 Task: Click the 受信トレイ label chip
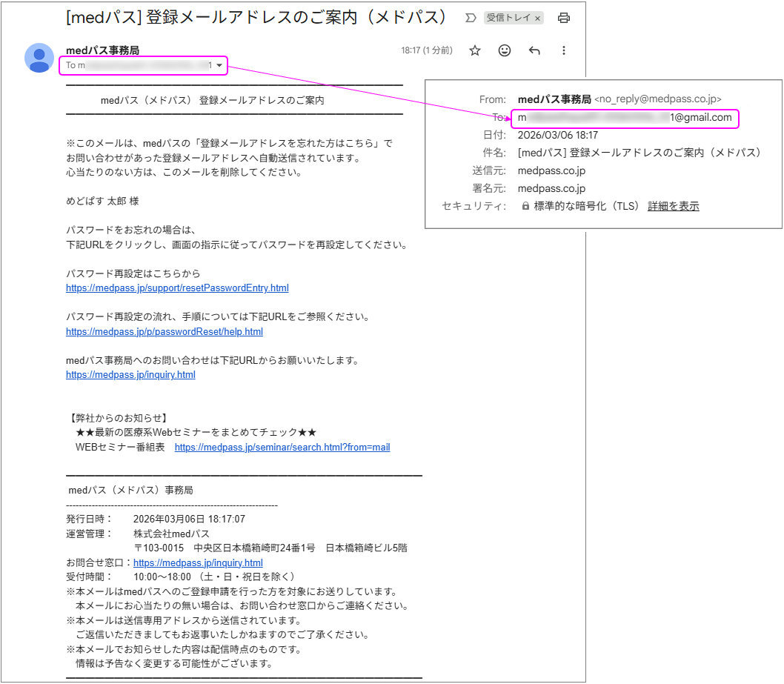click(508, 18)
